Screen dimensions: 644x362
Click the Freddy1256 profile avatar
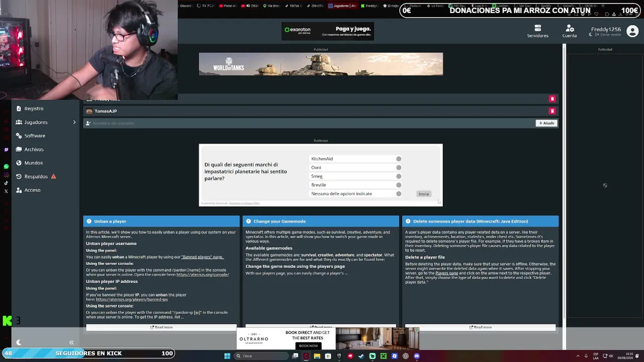pyautogui.click(x=632, y=31)
